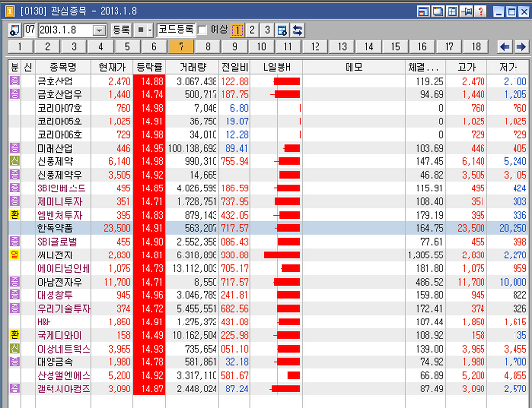Select stock 에이티넘인베
This screenshot has width=532, height=408.
(x=63, y=268)
